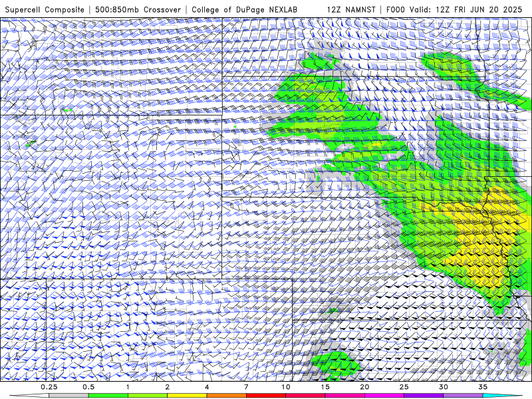Click the "20" legend tick label
The width and height of the screenshot is (532, 399).
364,387
